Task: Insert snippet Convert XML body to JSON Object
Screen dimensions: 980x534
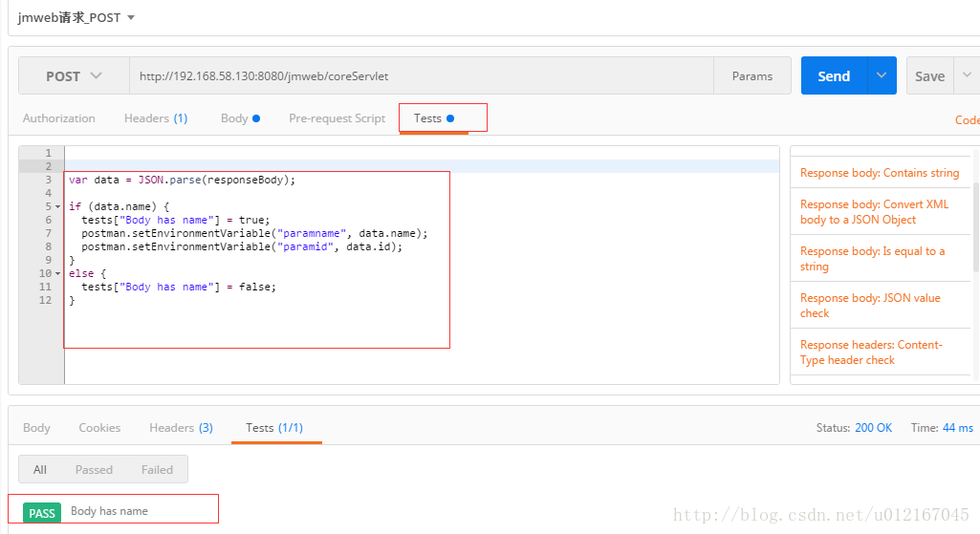Action: (875, 212)
